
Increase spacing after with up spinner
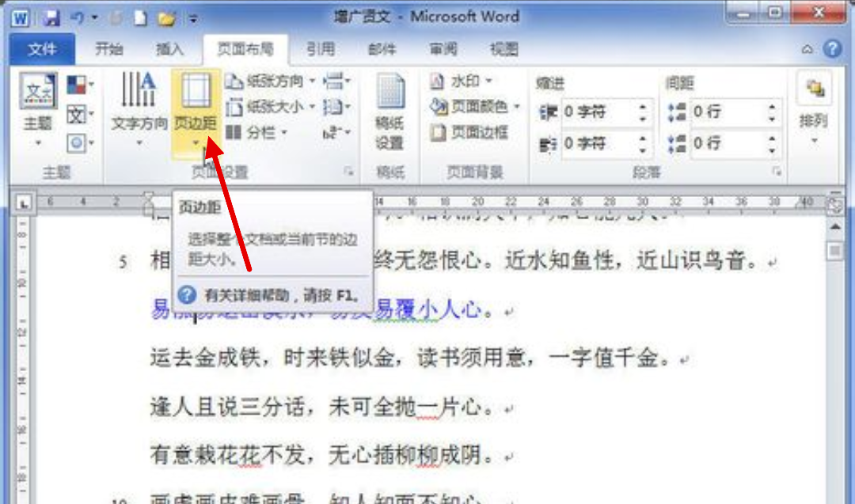(772, 138)
